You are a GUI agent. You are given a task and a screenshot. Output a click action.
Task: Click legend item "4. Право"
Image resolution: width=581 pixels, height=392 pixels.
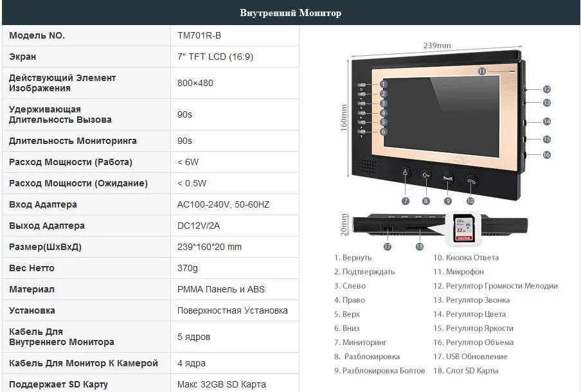(x=350, y=299)
